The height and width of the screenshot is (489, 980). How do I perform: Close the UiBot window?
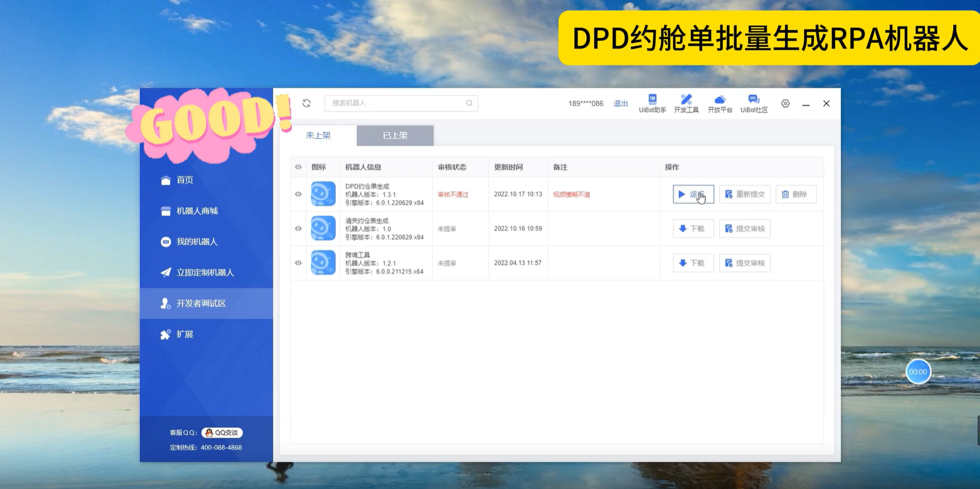coord(826,103)
